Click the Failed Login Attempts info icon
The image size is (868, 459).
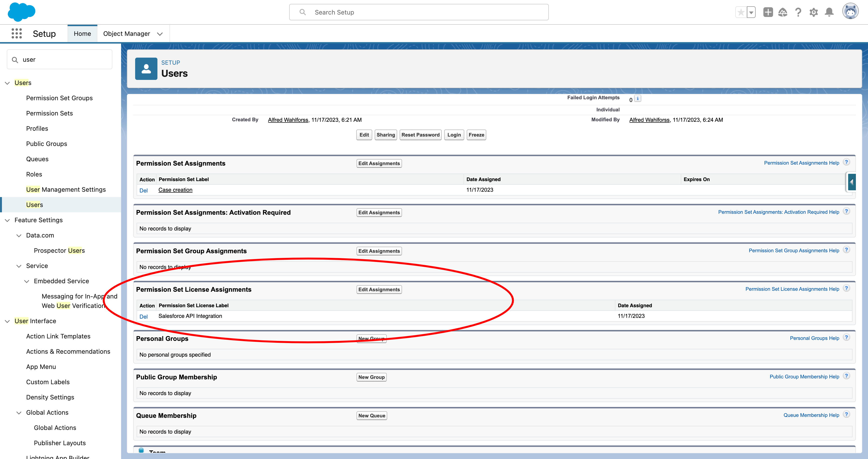[637, 99]
